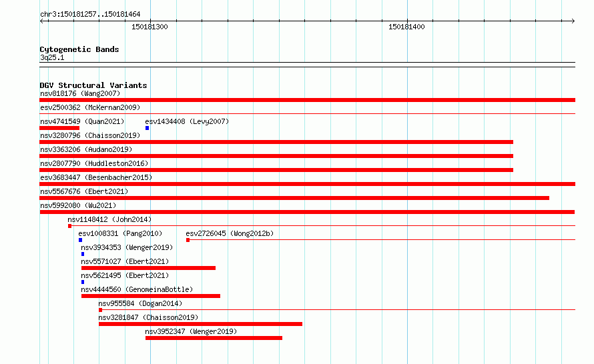Image resolution: width=594 pixels, height=364 pixels.
Task: Click the nsv3363206 (Audano2019) label
Action: (86, 149)
